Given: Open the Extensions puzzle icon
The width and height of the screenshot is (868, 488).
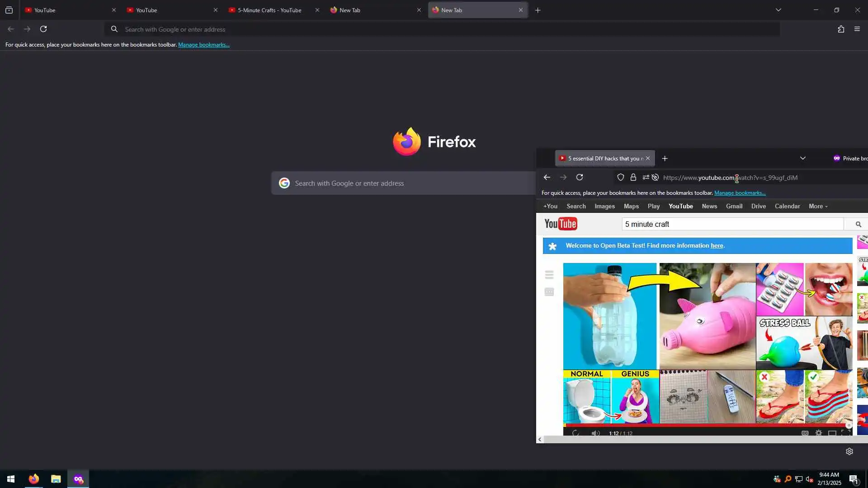Looking at the screenshot, I should (x=841, y=29).
